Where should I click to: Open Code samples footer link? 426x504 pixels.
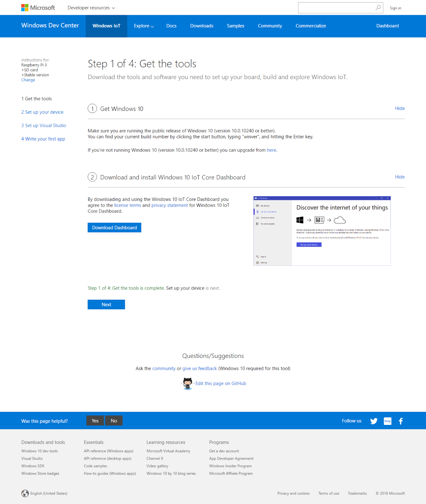[x=95, y=466]
